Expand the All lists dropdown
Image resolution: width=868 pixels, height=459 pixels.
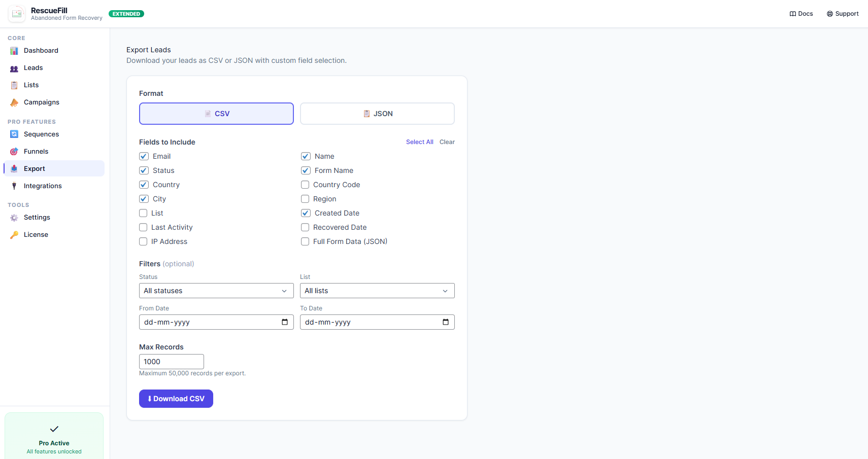pyautogui.click(x=377, y=291)
